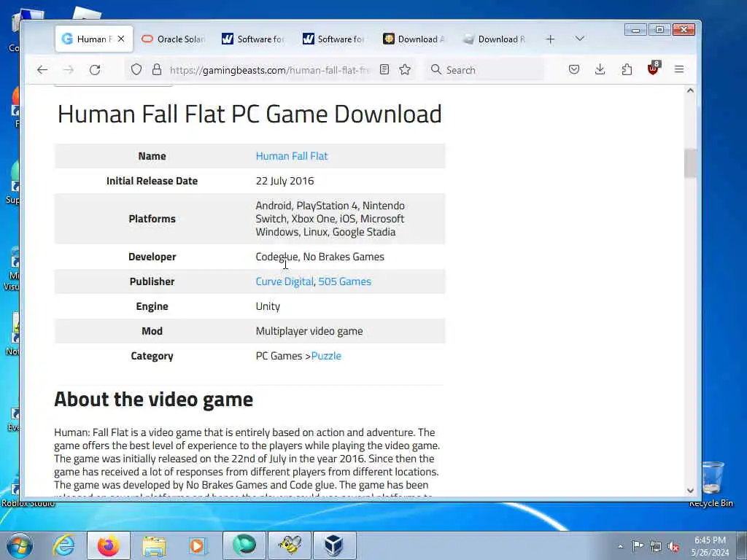Open a new browser tab
The width and height of the screenshot is (747, 560).
550,39
